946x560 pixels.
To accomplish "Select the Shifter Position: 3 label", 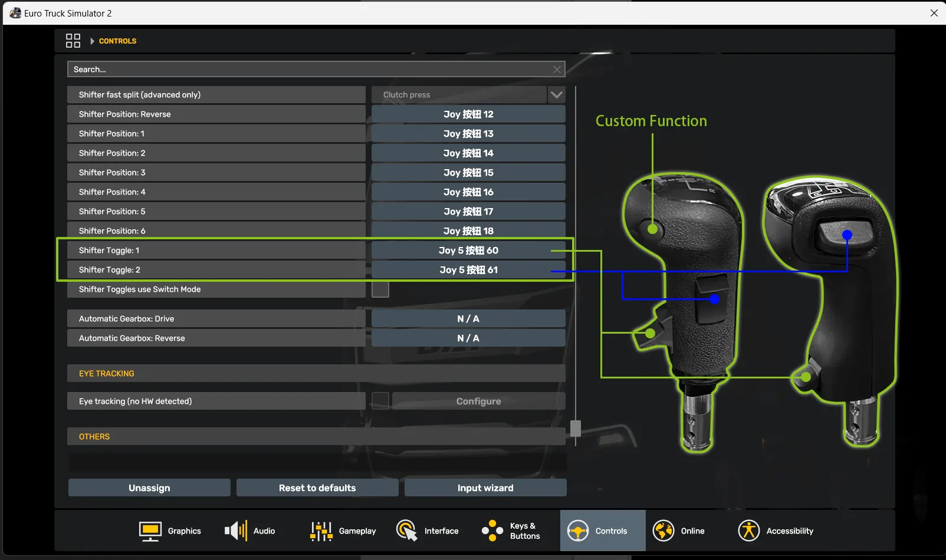I will 216,173.
